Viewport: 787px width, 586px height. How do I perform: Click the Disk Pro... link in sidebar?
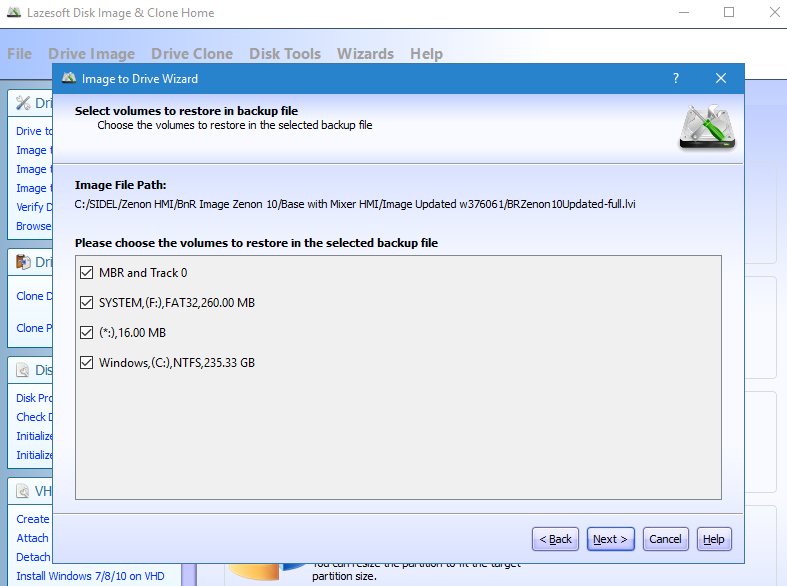[34, 398]
